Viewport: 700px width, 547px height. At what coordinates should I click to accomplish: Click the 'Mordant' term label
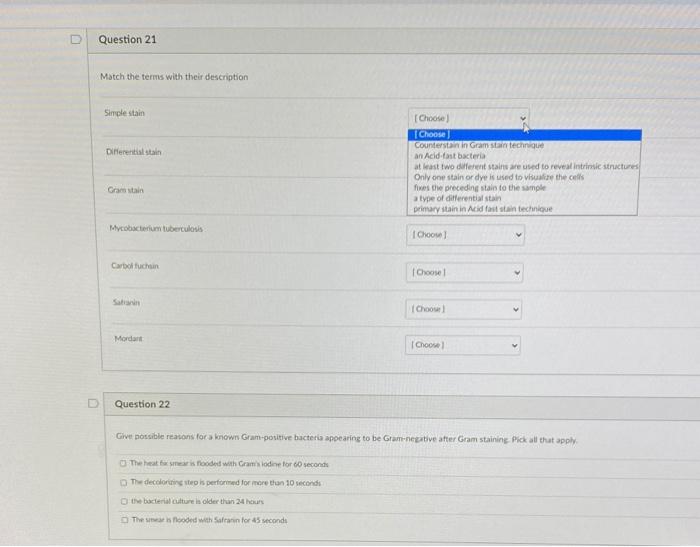coord(129,338)
